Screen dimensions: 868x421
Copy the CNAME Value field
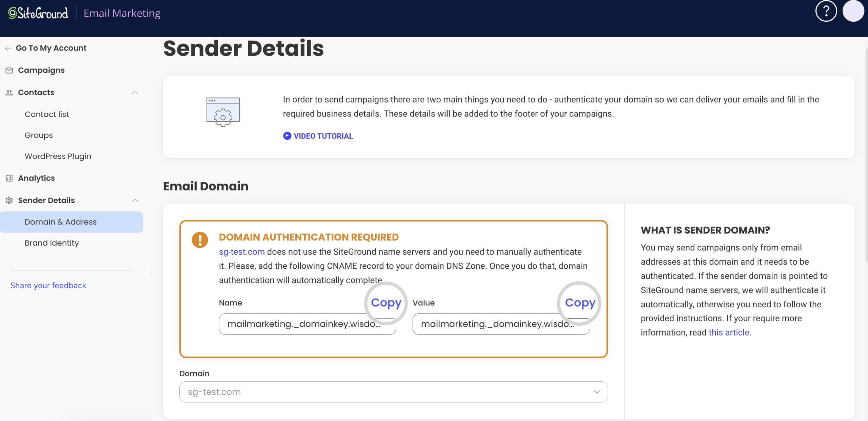pyautogui.click(x=580, y=303)
